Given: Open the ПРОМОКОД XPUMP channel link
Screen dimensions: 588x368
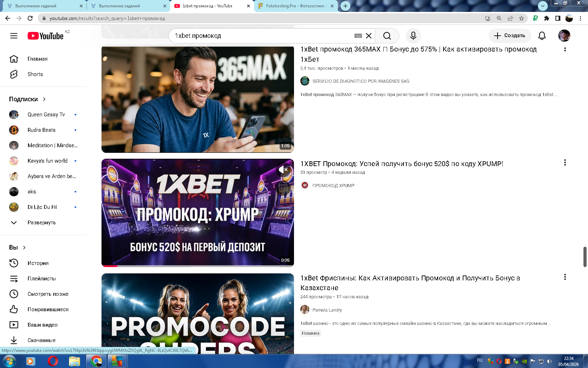Looking at the screenshot, I should click(x=333, y=185).
